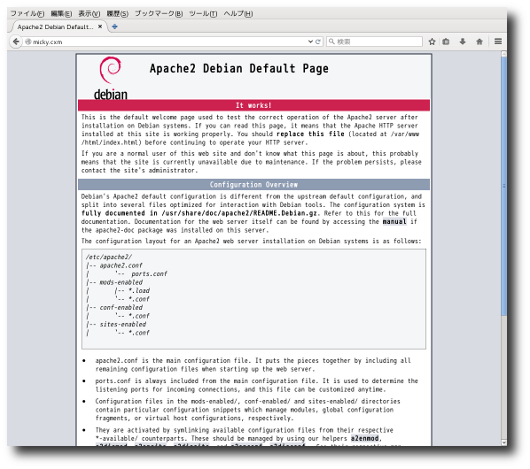Open the URL history dropdown arrow
The width and height of the screenshot is (530, 469).
pos(310,42)
